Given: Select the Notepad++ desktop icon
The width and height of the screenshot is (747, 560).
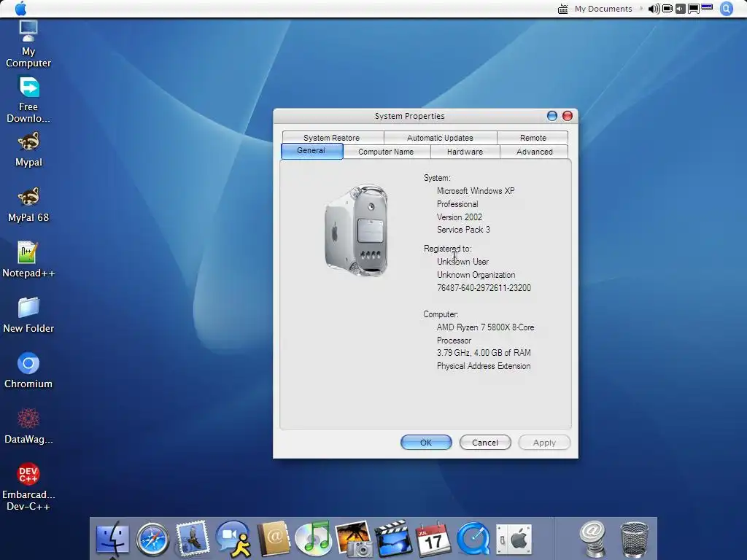Looking at the screenshot, I should (x=28, y=260).
